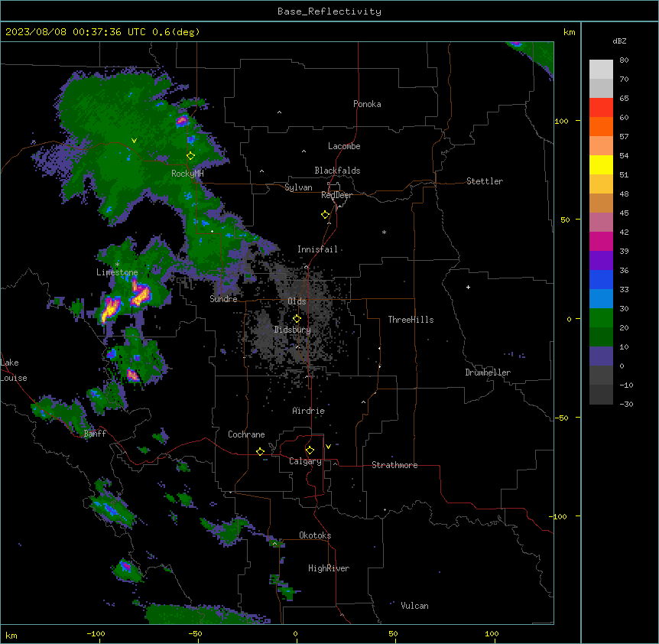Select the Airdrie label

309,411
